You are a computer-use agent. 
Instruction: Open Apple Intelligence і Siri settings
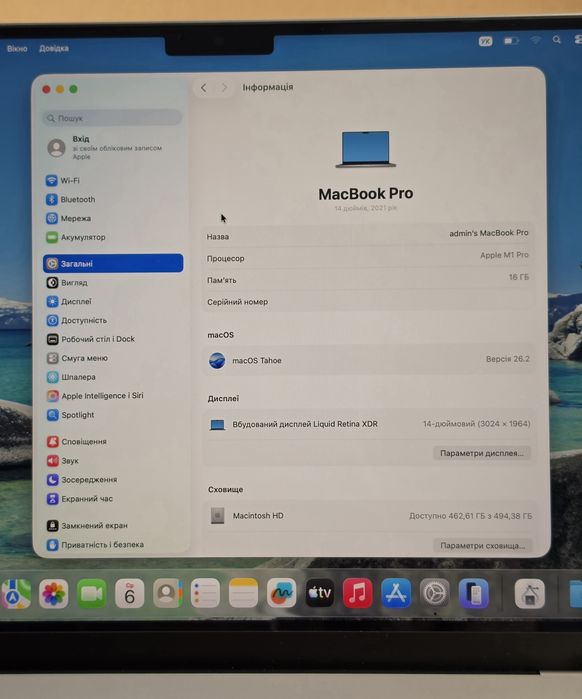pyautogui.click(x=95, y=396)
